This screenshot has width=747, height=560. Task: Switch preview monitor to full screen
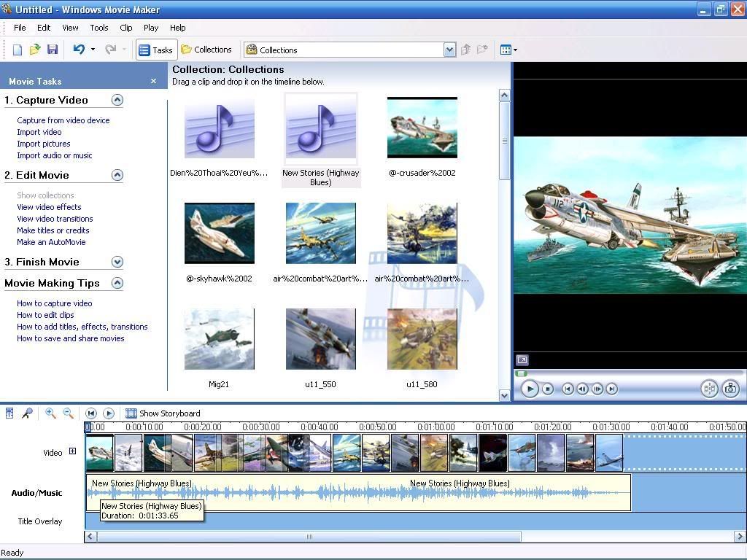coord(522,360)
